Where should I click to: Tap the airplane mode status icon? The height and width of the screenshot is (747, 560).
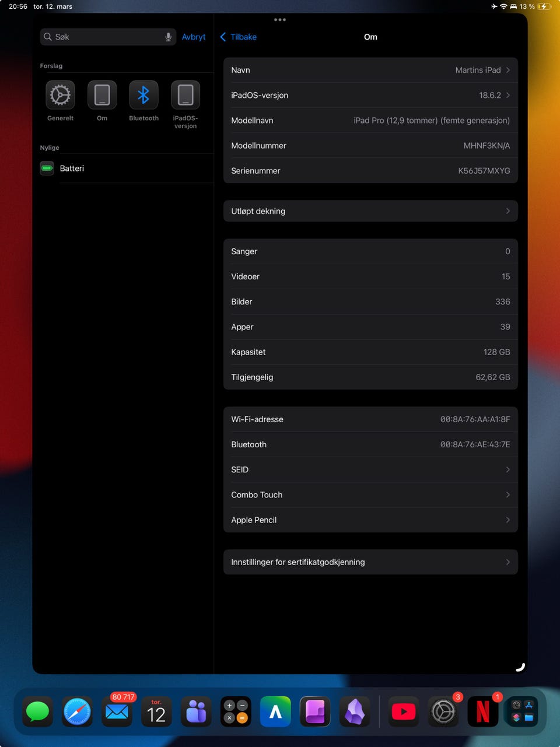[x=494, y=6]
